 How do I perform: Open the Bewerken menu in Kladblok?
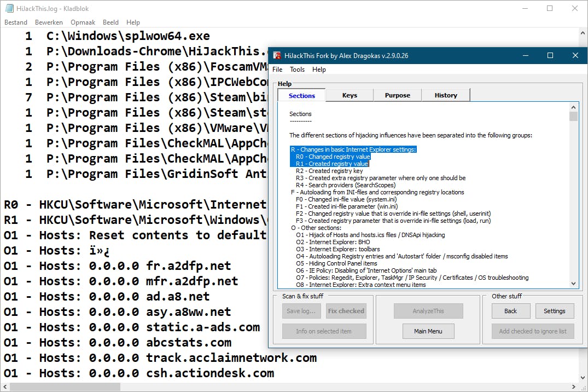click(x=49, y=22)
